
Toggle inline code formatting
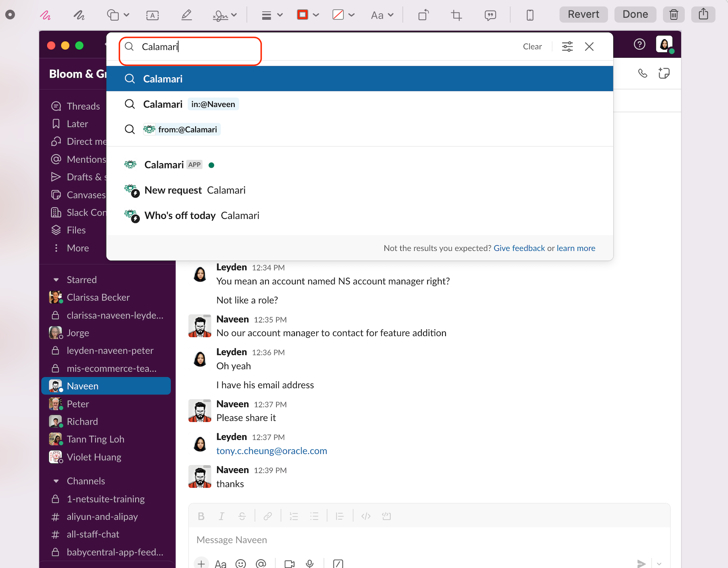click(x=366, y=516)
